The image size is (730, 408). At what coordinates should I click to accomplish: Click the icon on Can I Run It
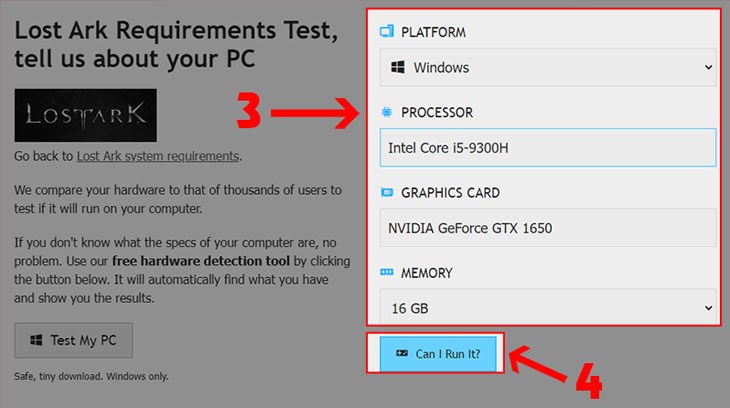point(402,353)
